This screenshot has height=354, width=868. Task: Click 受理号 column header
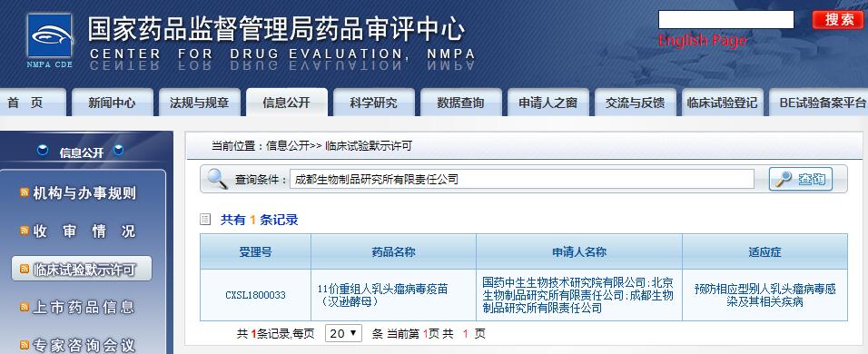click(x=256, y=252)
